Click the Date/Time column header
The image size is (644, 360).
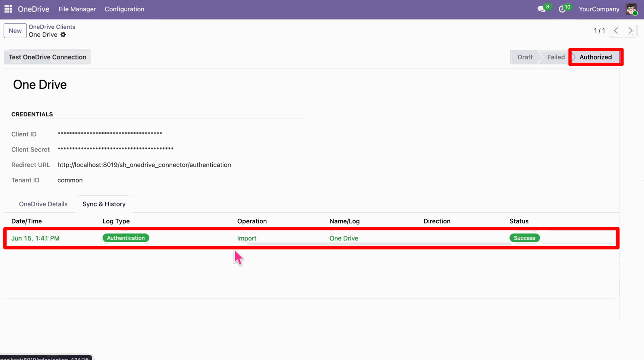point(26,221)
